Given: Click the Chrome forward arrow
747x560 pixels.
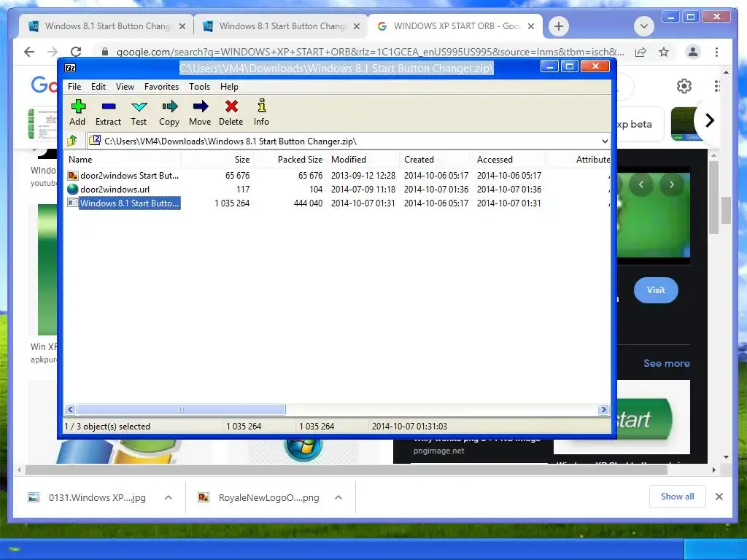Looking at the screenshot, I should click(x=53, y=52).
